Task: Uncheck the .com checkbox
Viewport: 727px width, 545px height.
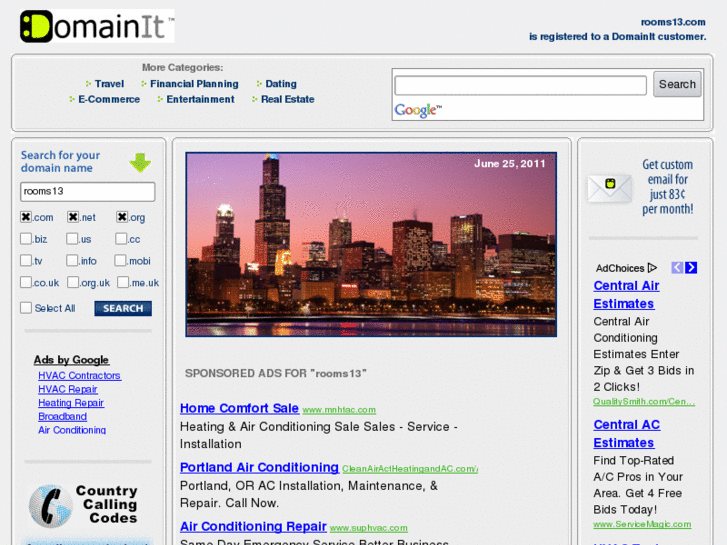Action: coord(26,217)
